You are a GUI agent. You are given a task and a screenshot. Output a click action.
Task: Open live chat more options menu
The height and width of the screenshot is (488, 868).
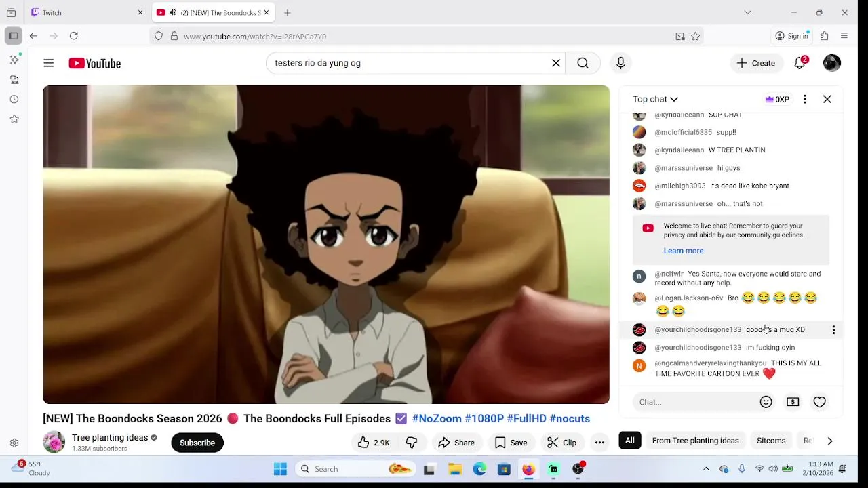pos(805,99)
